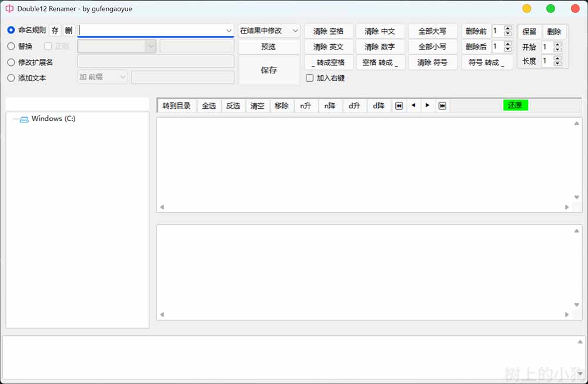Click the previous arrow icon in list toolbar

coord(413,106)
